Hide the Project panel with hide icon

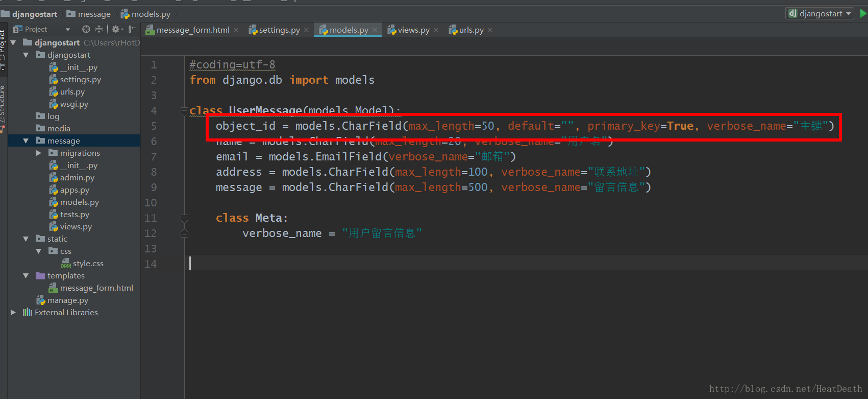pyautogui.click(x=132, y=29)
